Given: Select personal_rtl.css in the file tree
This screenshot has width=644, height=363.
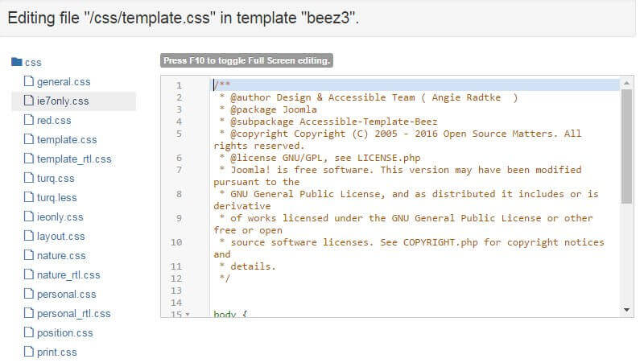Looking at the screenshot, I should 73,314.
